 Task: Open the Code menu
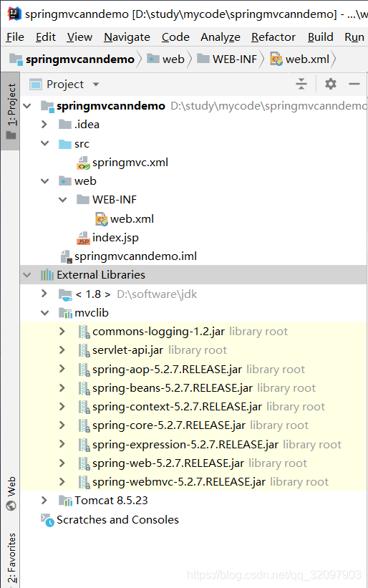175,37
